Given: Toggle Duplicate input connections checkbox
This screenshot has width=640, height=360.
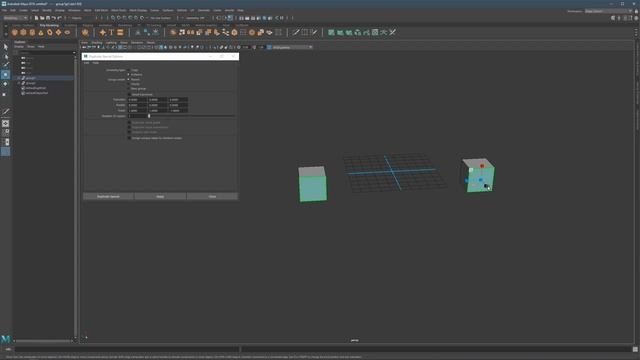Looking at the screenshot, I should click(x=129, y=127).
